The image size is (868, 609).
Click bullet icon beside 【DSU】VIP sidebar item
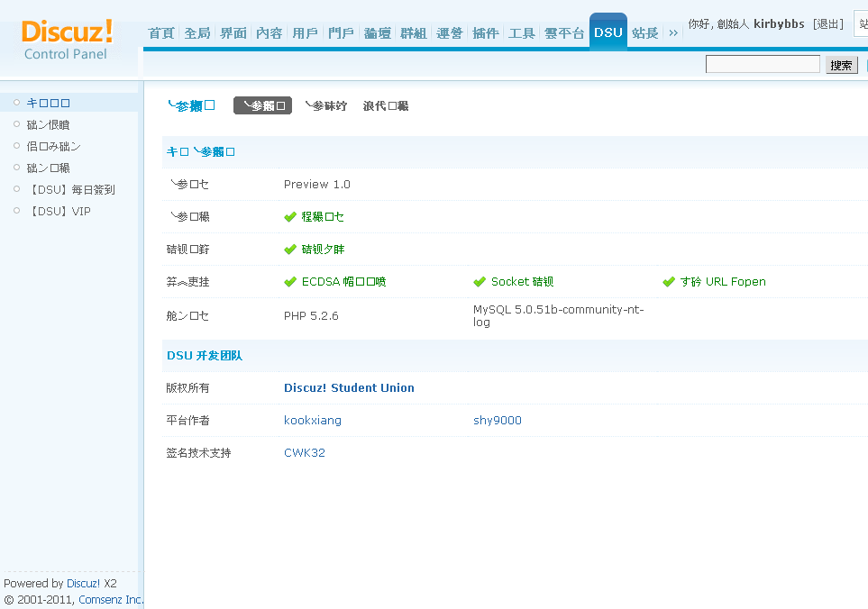tap(15, 211)
